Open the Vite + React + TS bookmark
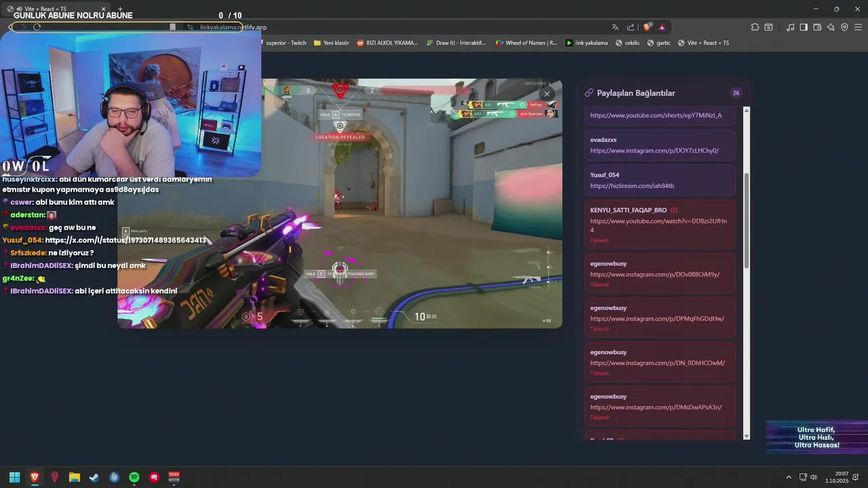 tap(703, 43)
